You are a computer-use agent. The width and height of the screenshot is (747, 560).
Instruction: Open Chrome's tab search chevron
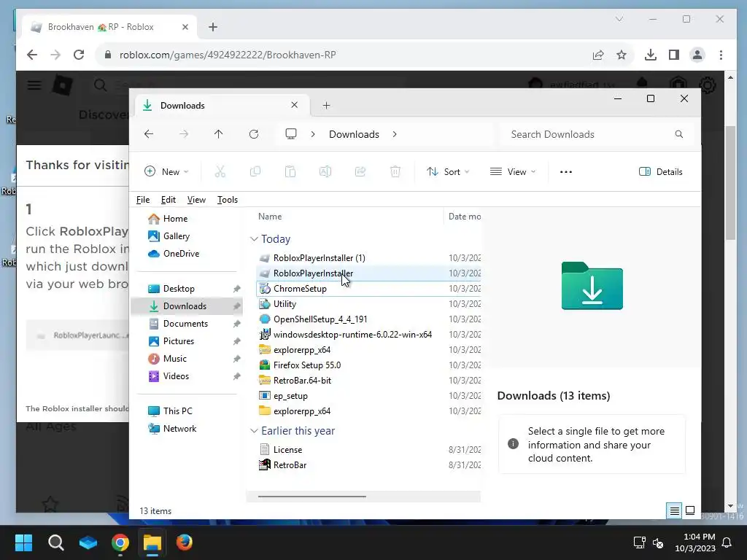[x=619, y=19]
